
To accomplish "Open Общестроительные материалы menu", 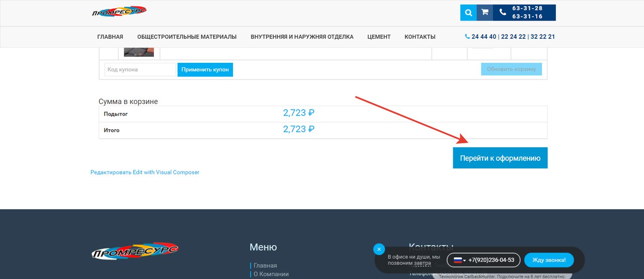I will click(x=187, y=37).
